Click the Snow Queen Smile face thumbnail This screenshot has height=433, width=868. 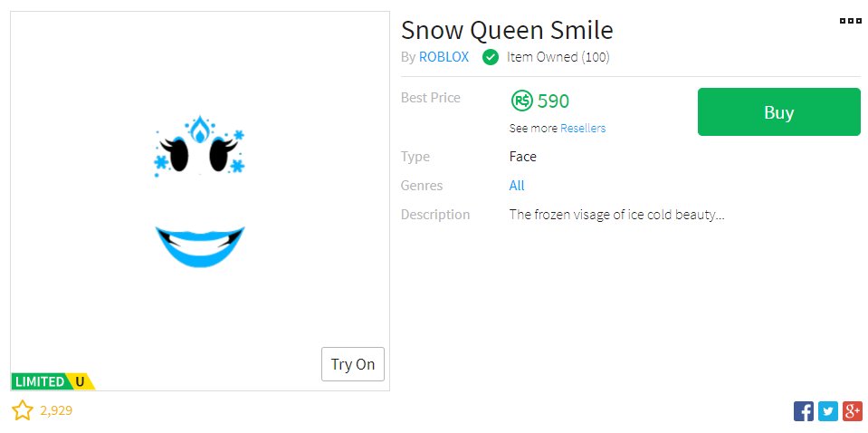200,201
